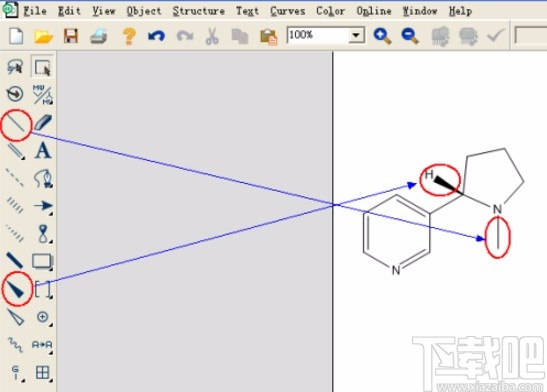Screen dimensions: 547x392
Task: Activate the text label tool
Action: [43, 150]
